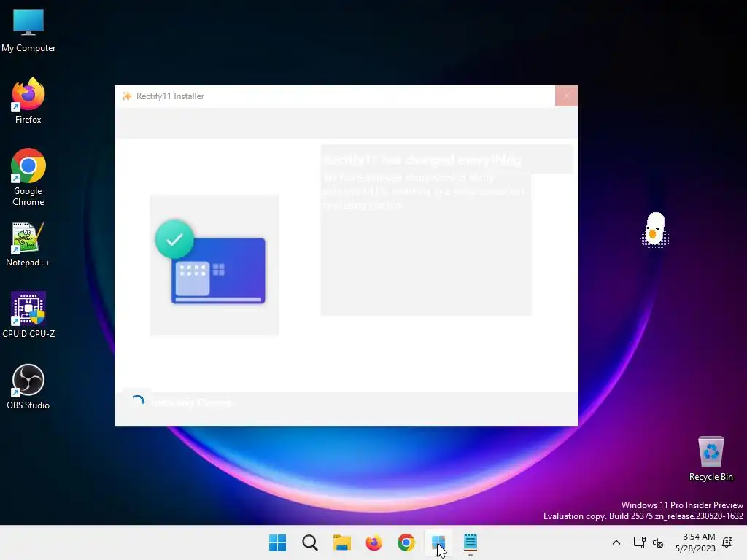
Task: Open the muted volume tray icon
Action: [x=658, y=542]
